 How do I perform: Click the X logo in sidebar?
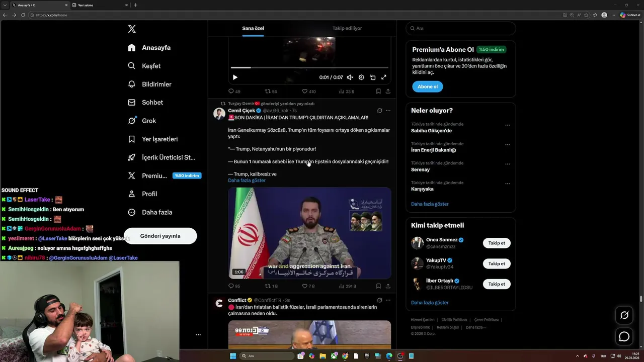coord(132,29)
